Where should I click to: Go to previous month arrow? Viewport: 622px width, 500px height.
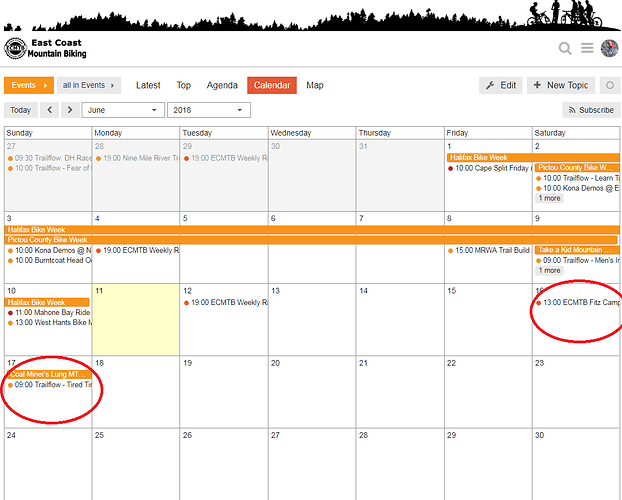click(x=50, y=110)
